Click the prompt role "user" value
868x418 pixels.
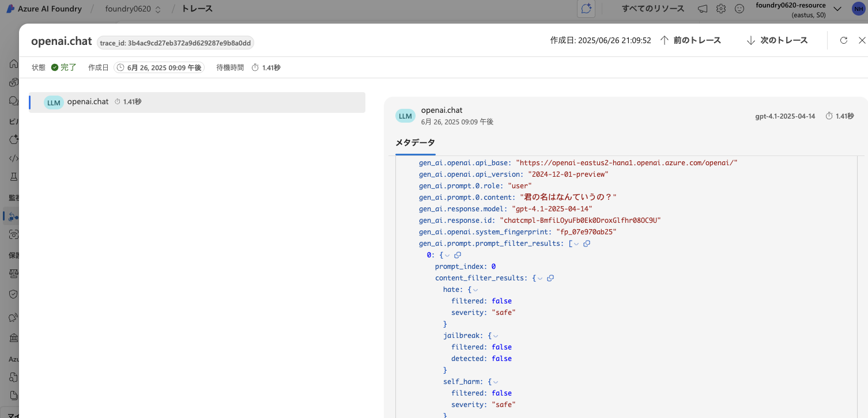coord(519,186)
